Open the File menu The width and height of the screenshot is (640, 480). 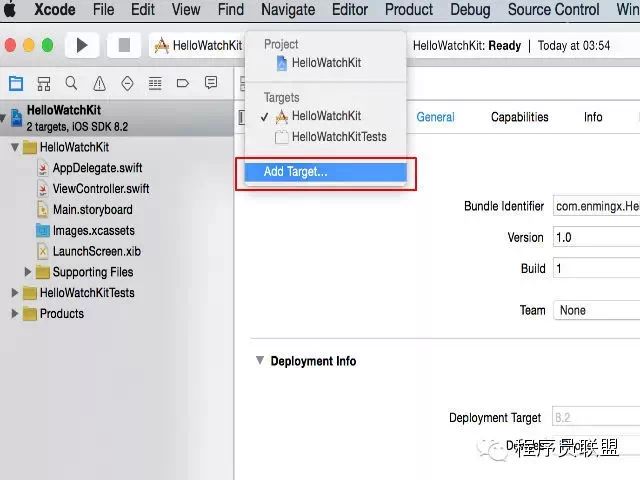point(103,9)
